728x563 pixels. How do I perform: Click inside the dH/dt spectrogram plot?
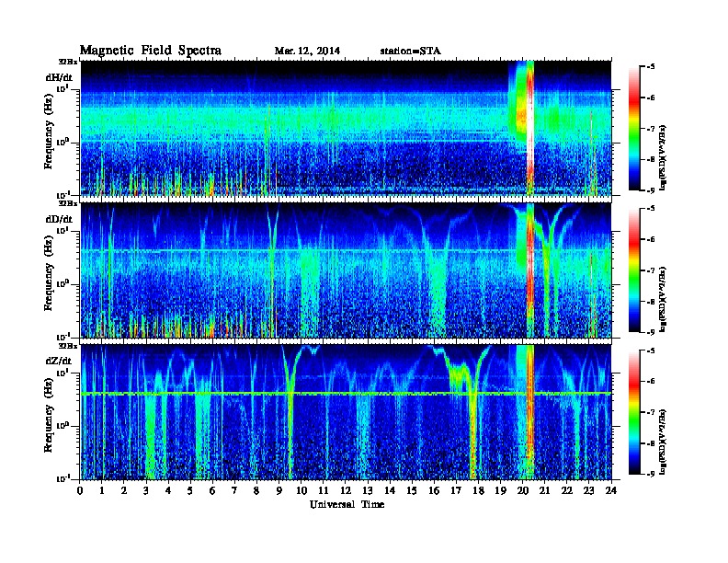click(x=346, y=128)
